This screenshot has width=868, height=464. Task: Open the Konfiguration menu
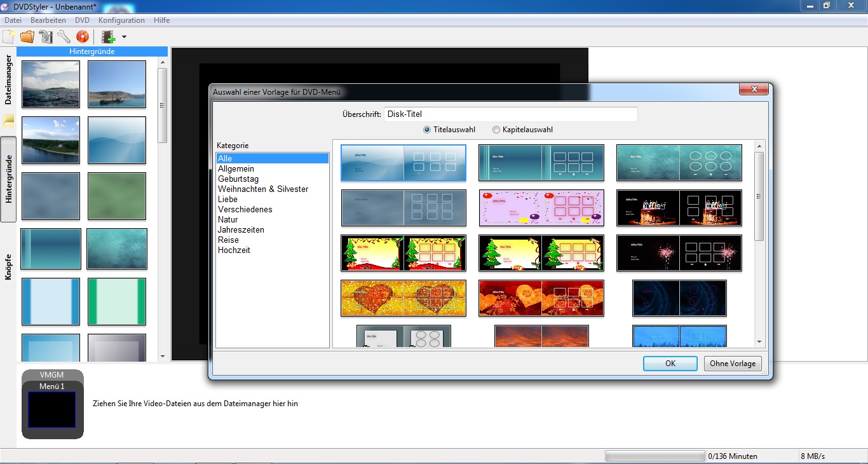(121, 20)
